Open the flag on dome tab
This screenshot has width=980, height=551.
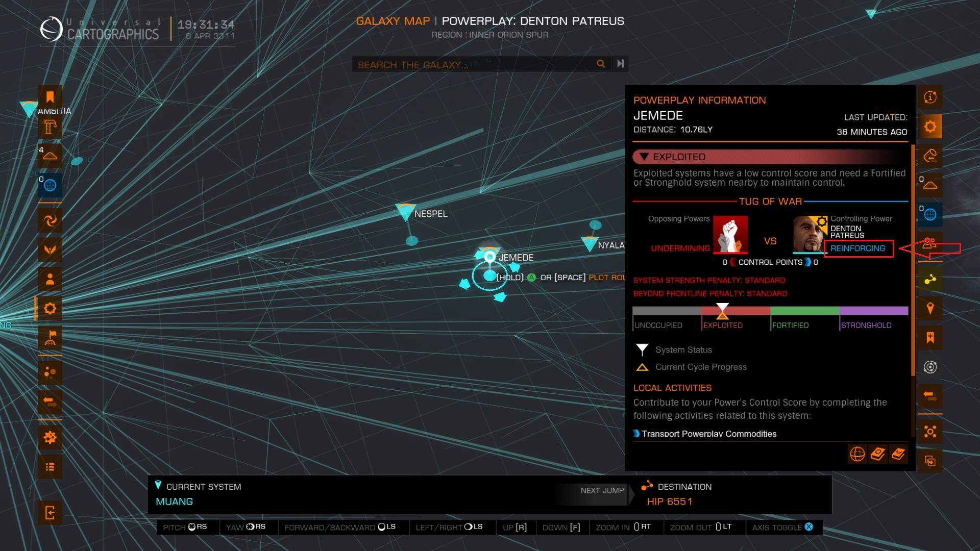[x=50, y=338]
